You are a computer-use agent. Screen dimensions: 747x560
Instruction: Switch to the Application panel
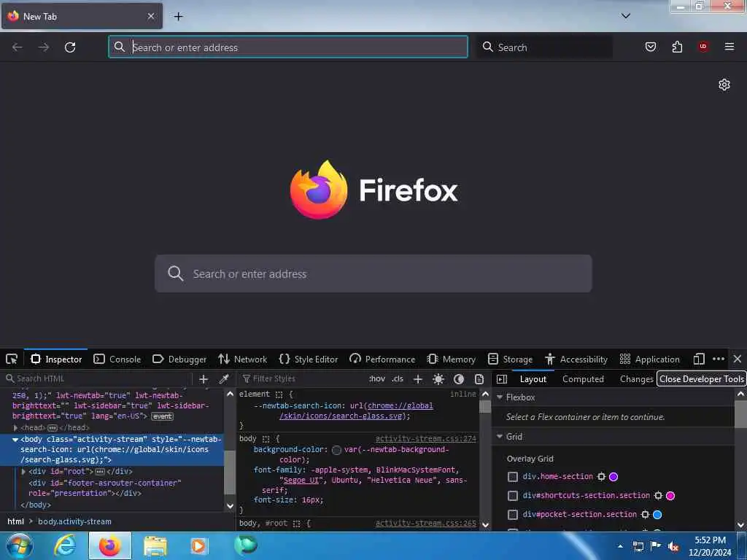649,359
